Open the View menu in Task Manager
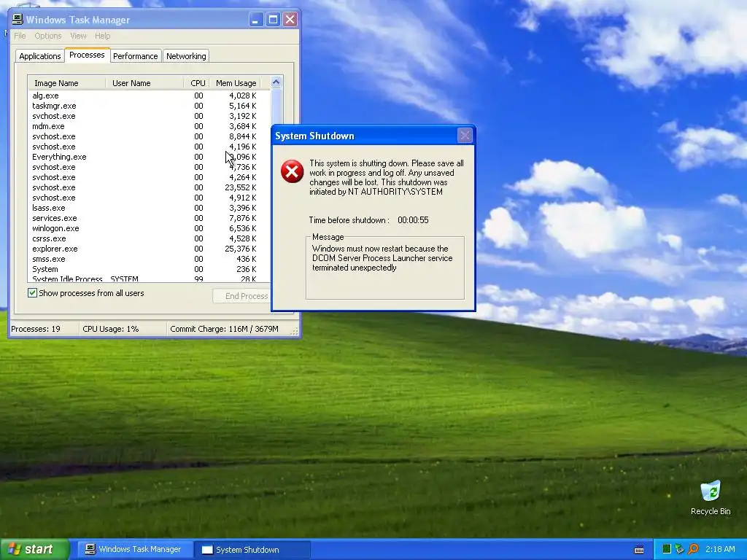This screenshot has width=747, height=560. [x=78, y=36]
